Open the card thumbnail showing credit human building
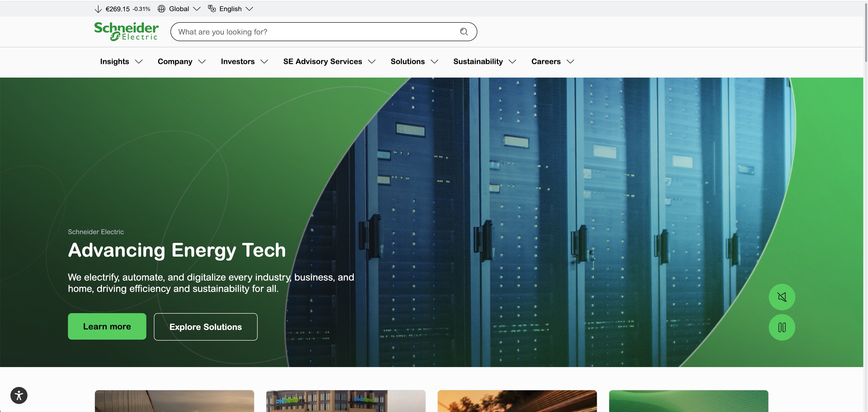This screenshot has width=868, height=412. [346, 401]
